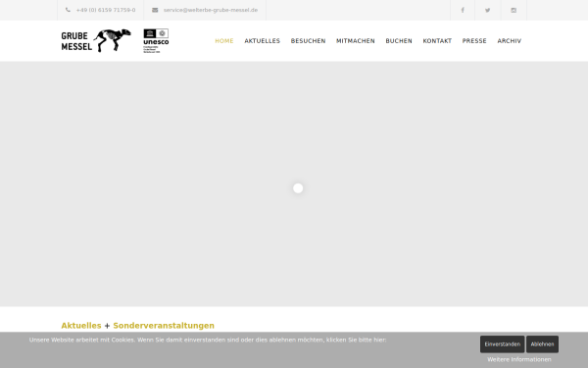Select MITMACHEN in navigation
This screenshot has width=588, height=368.
pyautogui.click(x=356, y=41)
